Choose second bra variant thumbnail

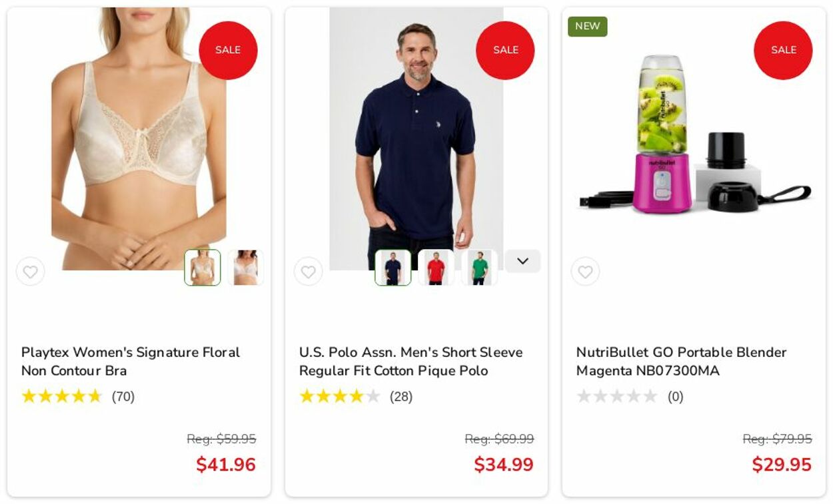(246, 268)
